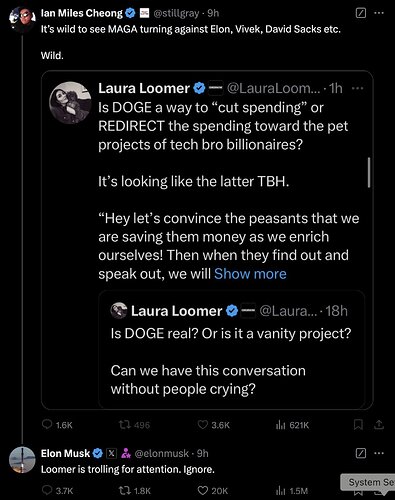Share Ian Miles Cheong's post
The height and width of the screenshot is (500, 395).
point(379,425)
